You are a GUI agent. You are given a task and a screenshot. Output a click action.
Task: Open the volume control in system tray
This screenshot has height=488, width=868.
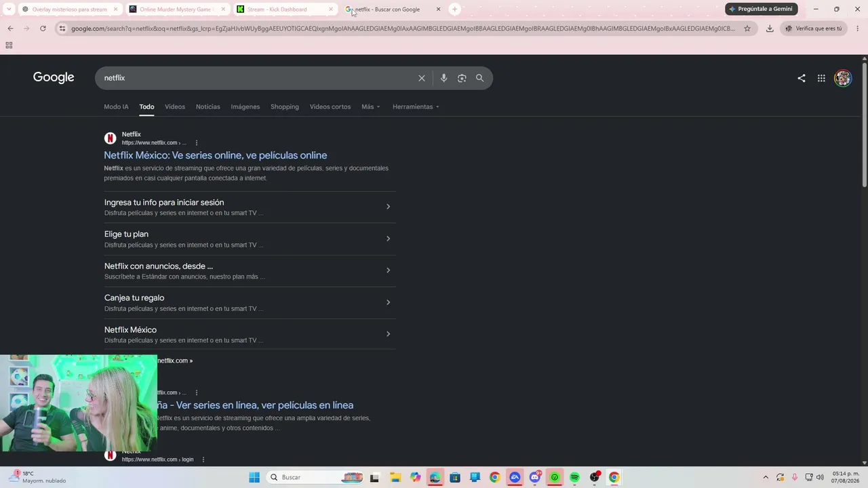820,477
